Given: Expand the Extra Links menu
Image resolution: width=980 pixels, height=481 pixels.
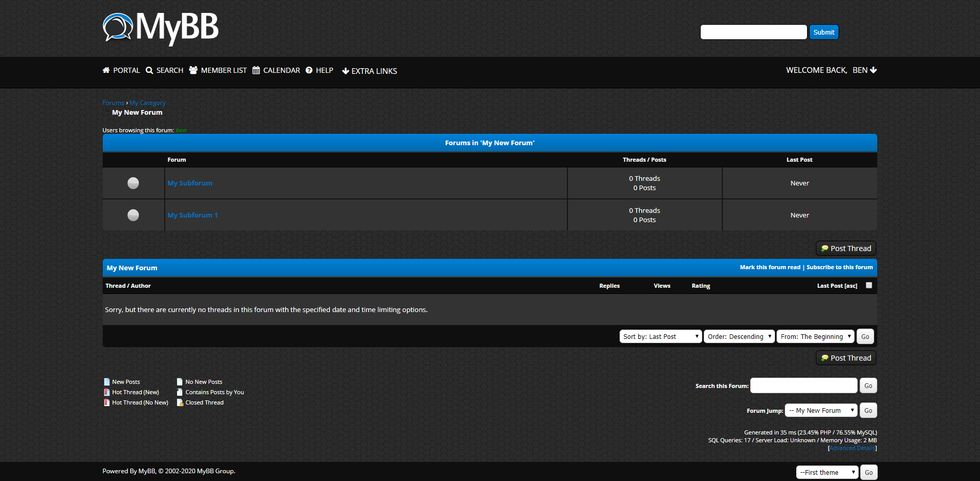Looking at the screenshot, I should tap(370, 71).
